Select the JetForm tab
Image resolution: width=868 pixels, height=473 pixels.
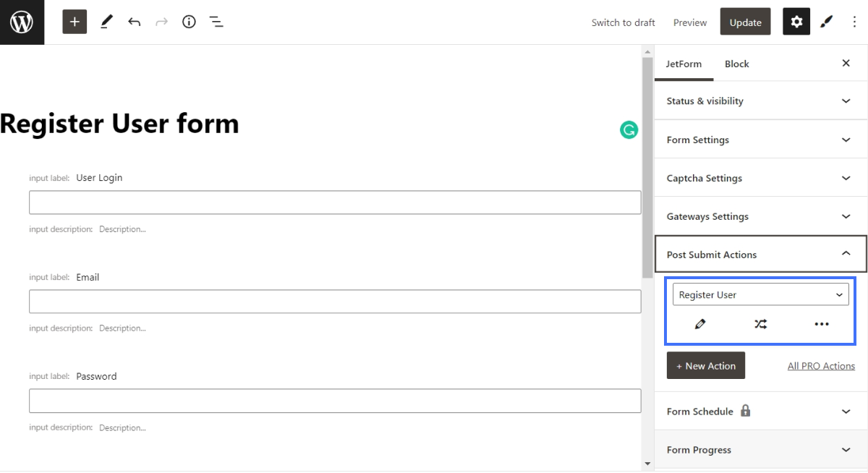click(684, 64)
